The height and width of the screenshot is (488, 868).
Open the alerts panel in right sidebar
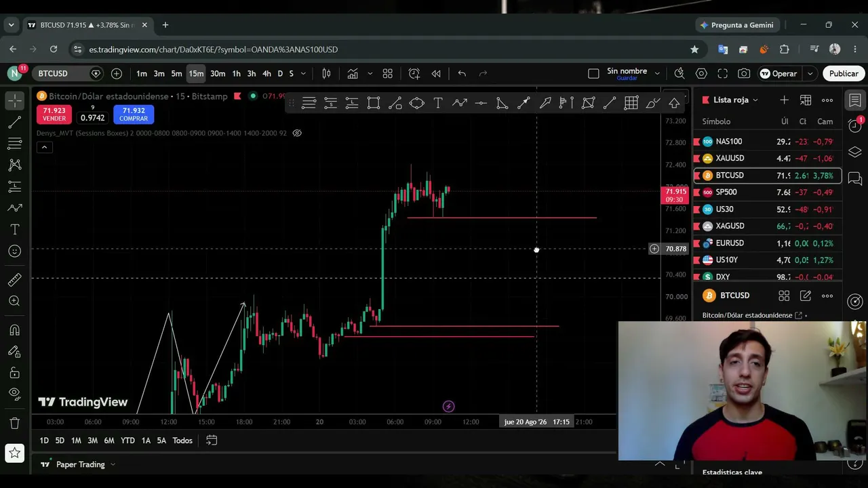[x=855, y=125]
